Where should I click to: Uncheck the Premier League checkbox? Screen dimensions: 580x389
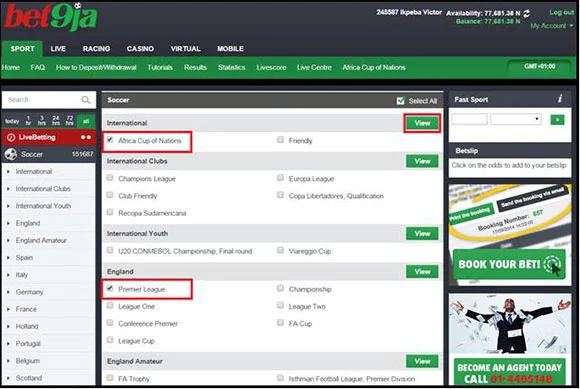click(110, 288)
